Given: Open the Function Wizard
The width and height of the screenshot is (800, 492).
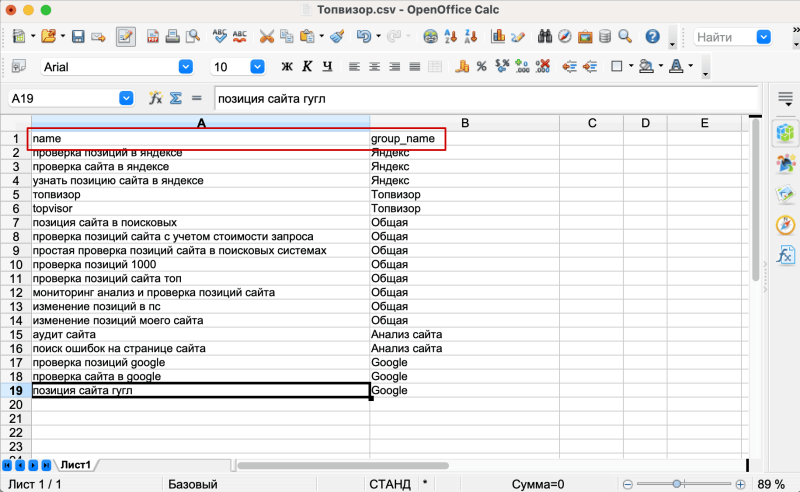Looking at the screenshot, I should (x=155, y=98).
